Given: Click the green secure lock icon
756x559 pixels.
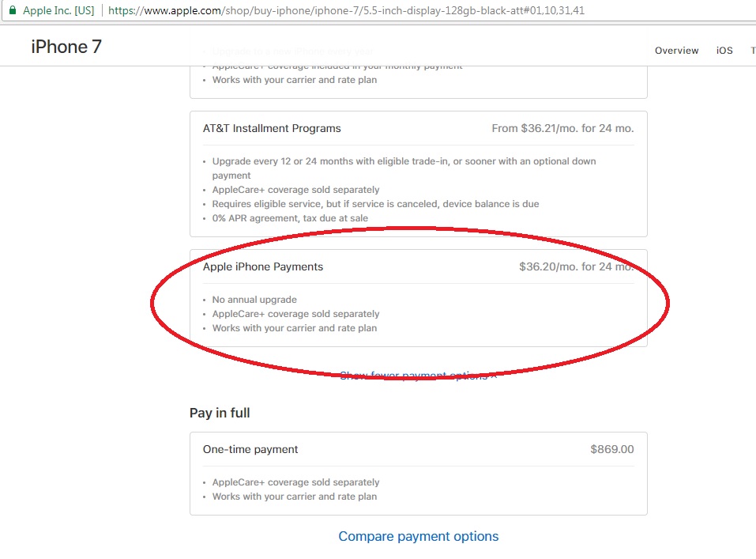Looking at the screenshot, I should [13, 10].
